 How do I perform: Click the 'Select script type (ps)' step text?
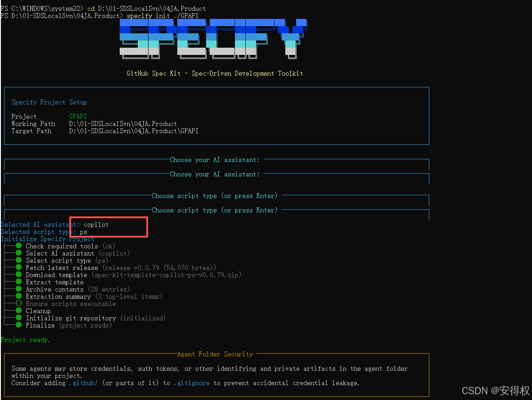coord(67,261)
